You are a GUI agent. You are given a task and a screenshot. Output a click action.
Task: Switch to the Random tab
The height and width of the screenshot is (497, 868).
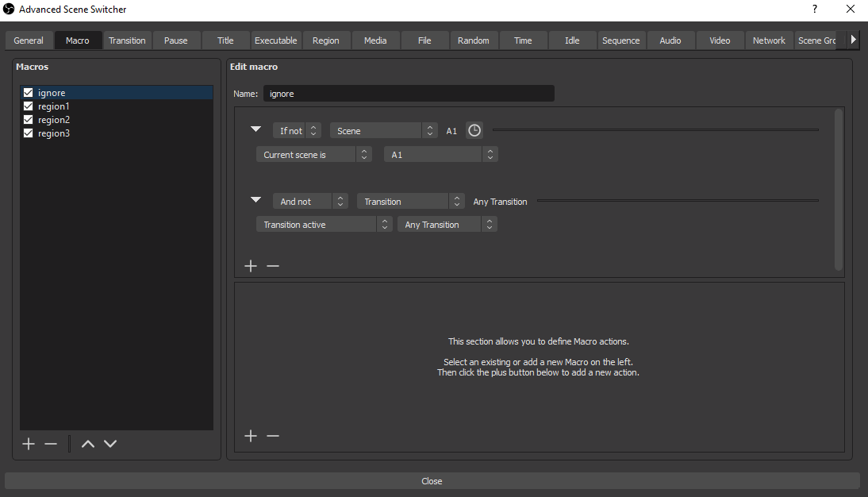pyautogui.click(x=474, y=40)
